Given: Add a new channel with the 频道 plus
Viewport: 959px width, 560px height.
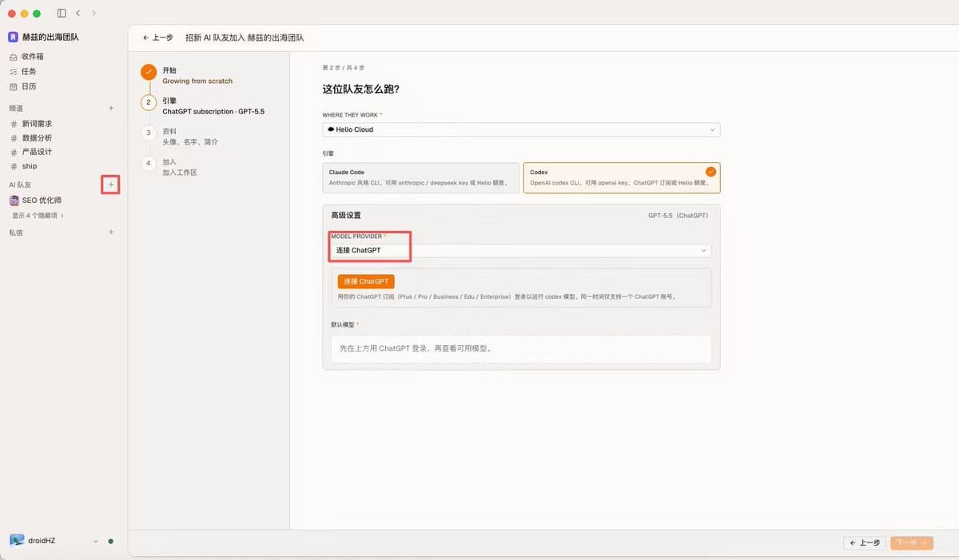Looking at the screenshot, I should [x=111, y=108].
